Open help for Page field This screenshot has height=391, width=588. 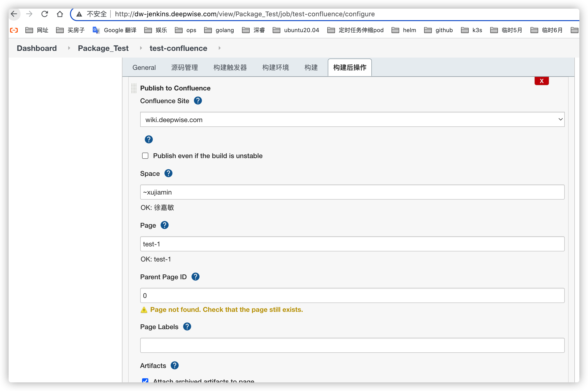click(x=165, y=225)
